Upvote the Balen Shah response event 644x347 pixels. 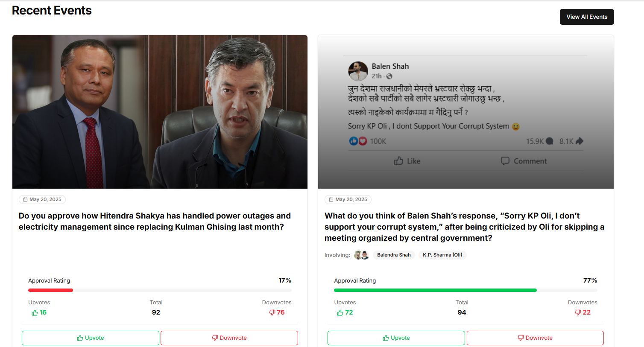[x=396, y=338]
